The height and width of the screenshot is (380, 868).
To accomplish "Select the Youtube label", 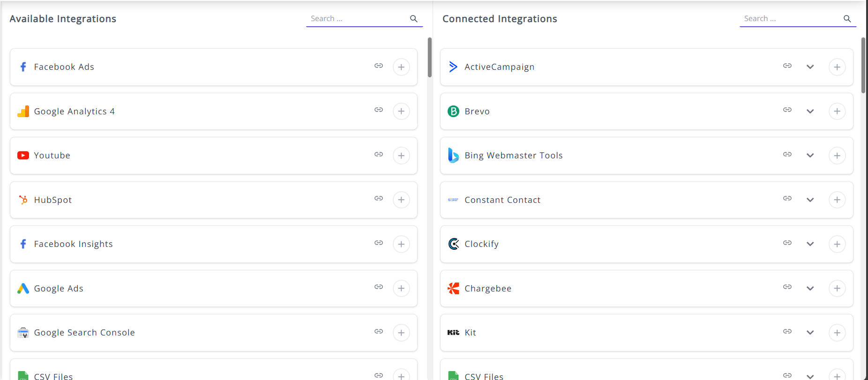I will click(x=52, y=156).
